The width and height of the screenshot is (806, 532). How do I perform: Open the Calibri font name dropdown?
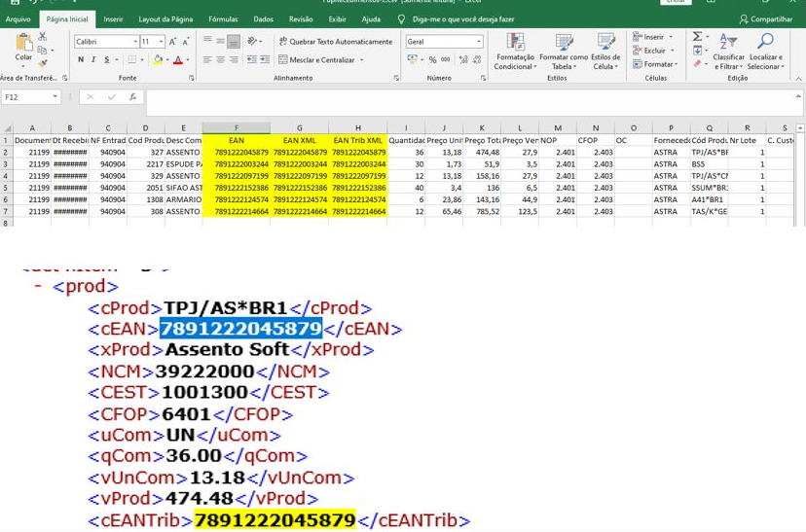(x=135, y=42)
